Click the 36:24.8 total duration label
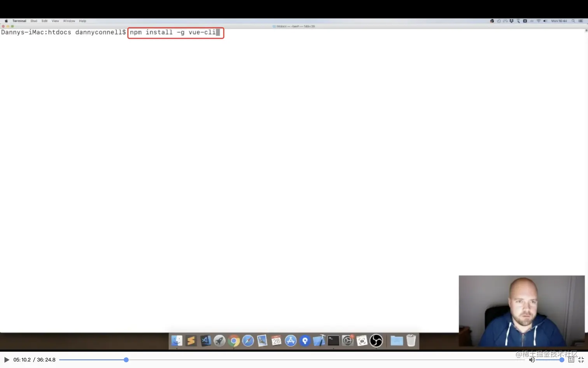Screen dimensions: 588x368 (x=46, y=360)
